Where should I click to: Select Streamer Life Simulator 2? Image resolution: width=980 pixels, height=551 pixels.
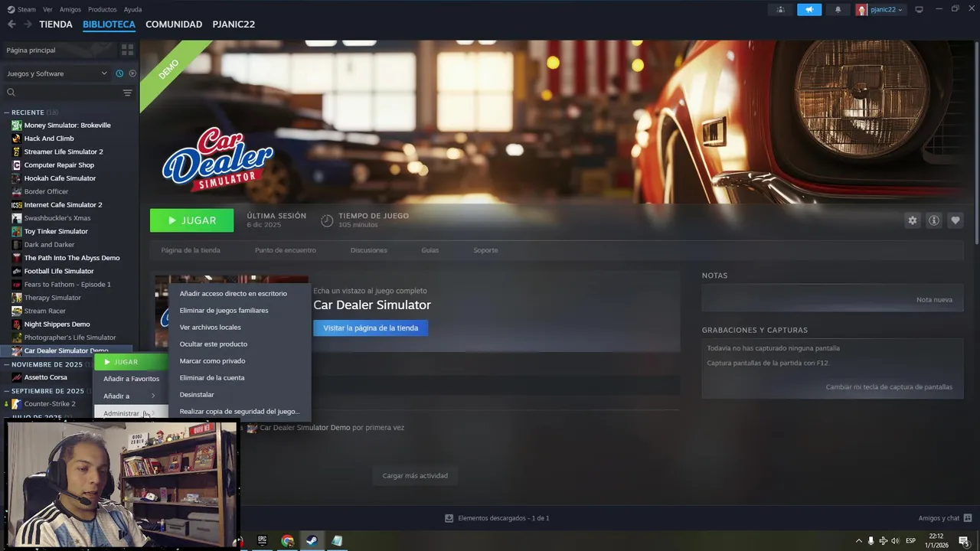pos(64,152)
